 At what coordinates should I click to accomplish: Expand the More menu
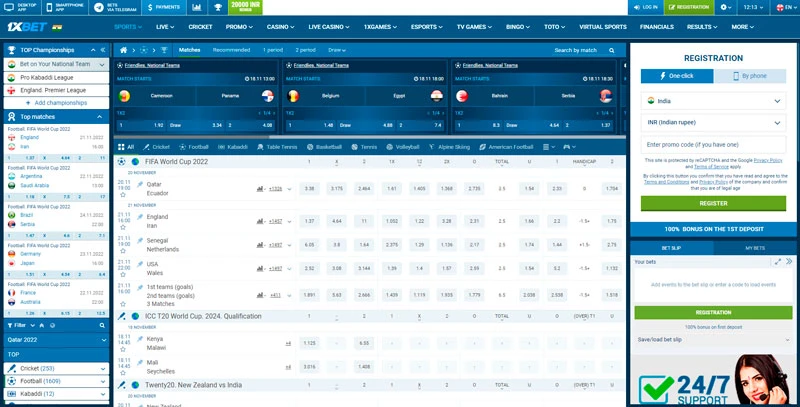coord(742,27)
